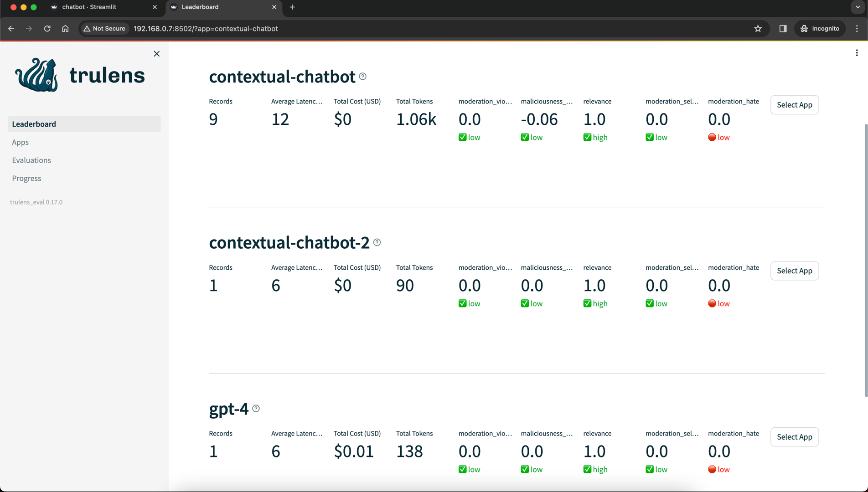Click the page vertical scrollbar
The image size is (868, 492).
click(x=865, y=260)
